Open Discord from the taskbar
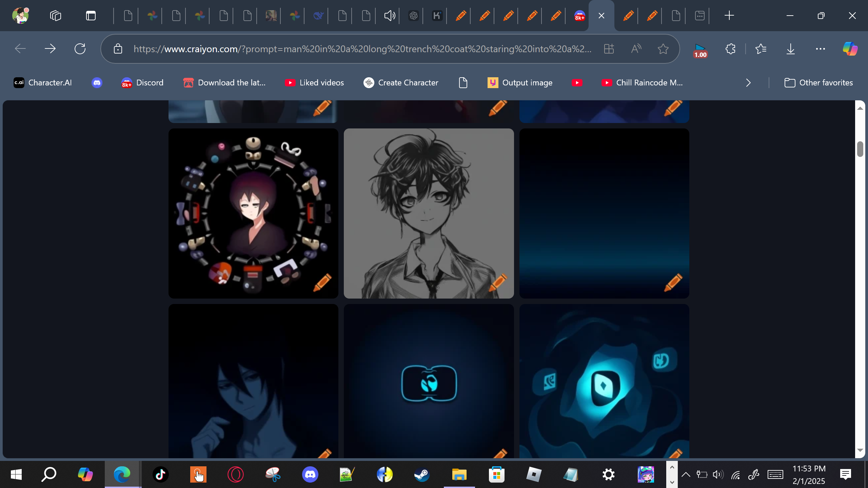The width and height of the screenshot is (868, 488). 310,474
